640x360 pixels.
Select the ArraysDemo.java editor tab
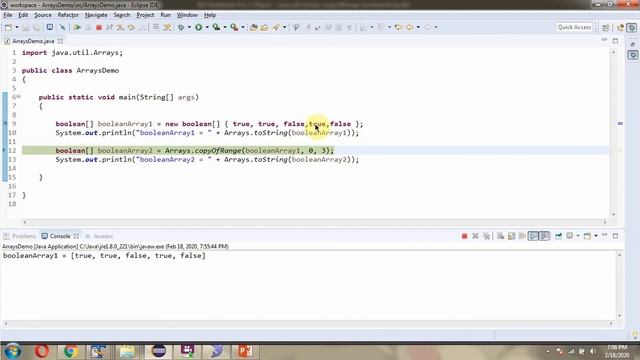(x=33, y=41)
